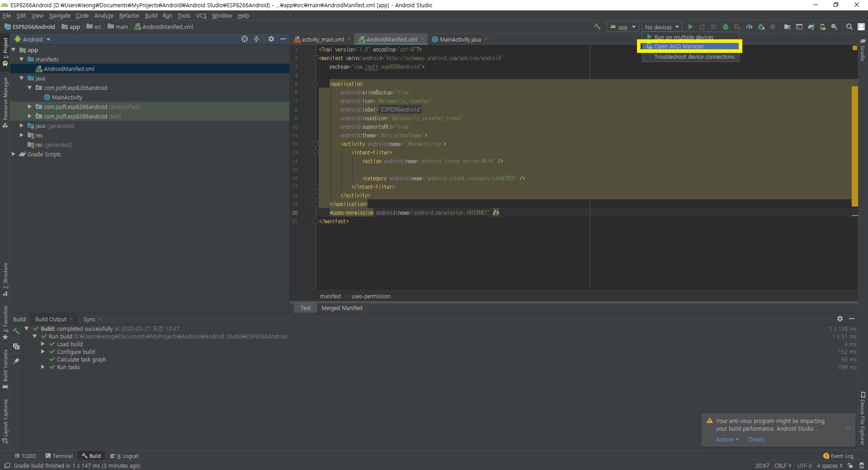Viewport: 868px width, 470px height.
Task: Open the AVD Manager toolbar icon
Action: (823, 27)
